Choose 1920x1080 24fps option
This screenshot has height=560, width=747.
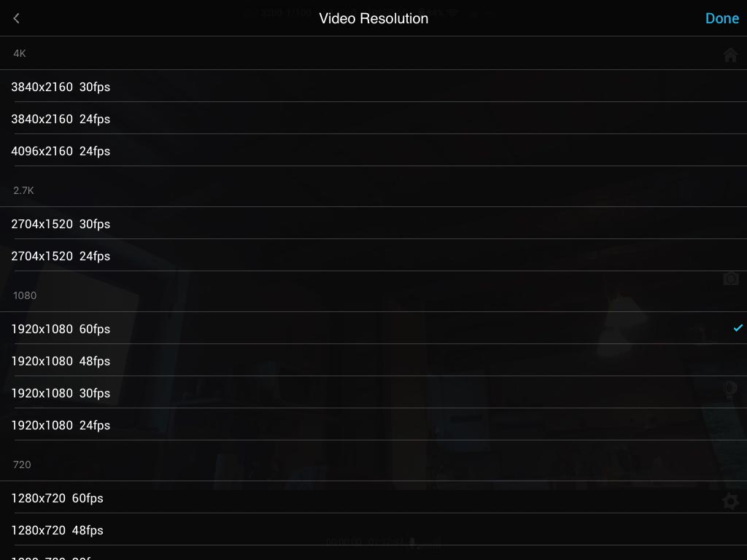click(373, 424)
